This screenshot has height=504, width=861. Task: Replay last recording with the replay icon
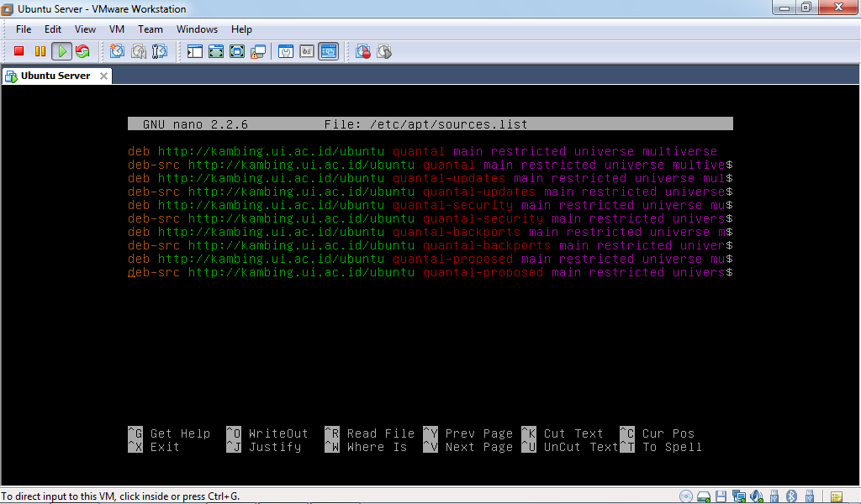tap(384, 51)
